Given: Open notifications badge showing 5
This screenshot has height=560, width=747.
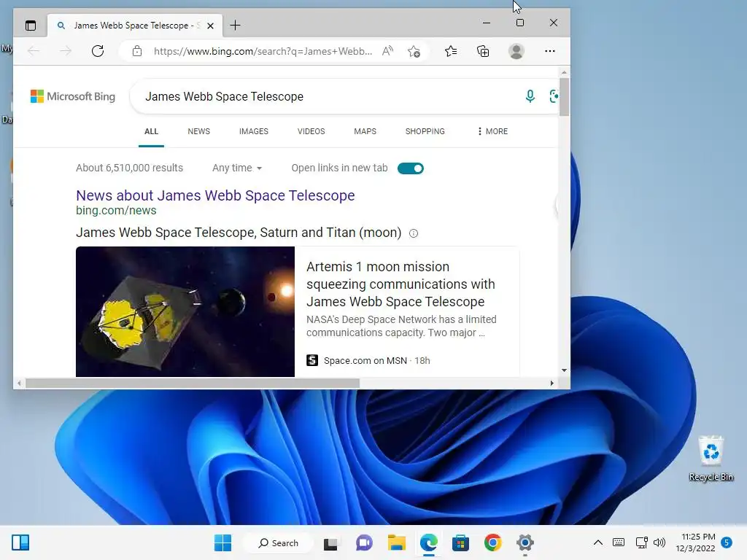Looking at the screenshot, I should pos(727,542).
